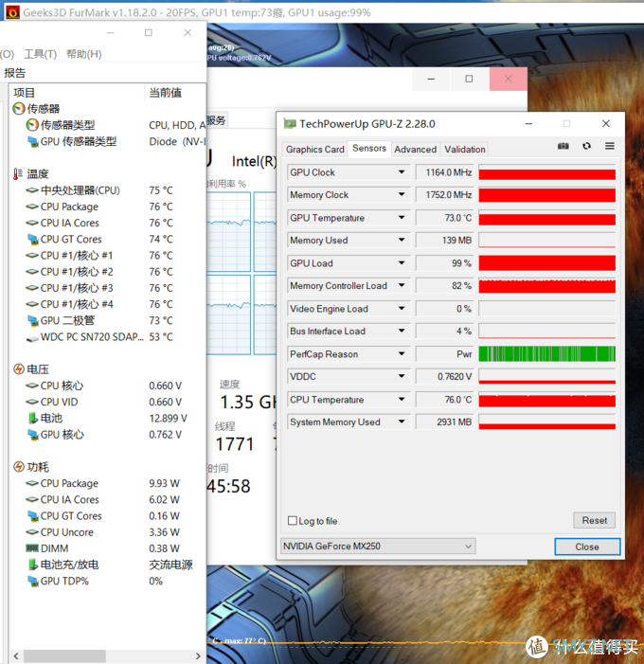The image size is (644, 664).
Task: Switch to Graphics Card tab
Action: pyautogui.click(x=315, y=150)
